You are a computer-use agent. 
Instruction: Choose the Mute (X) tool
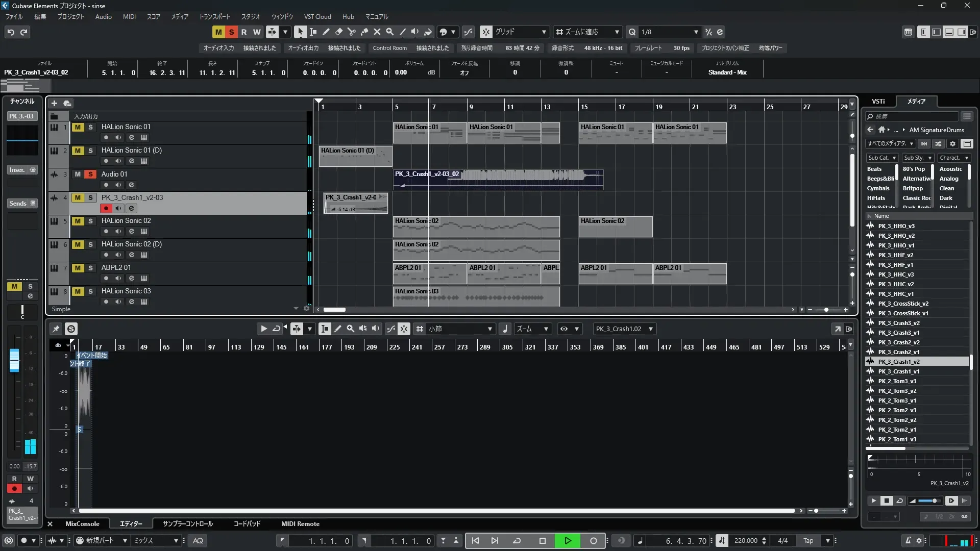point(377,32)
